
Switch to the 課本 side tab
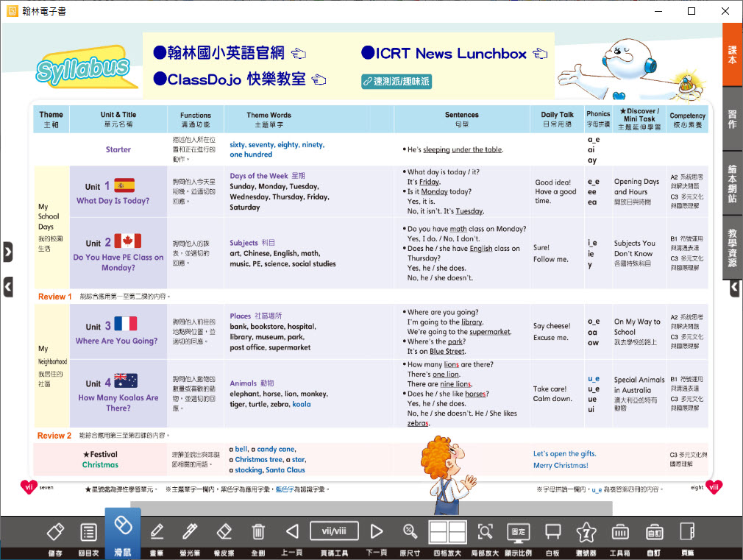tap(733, 55)
